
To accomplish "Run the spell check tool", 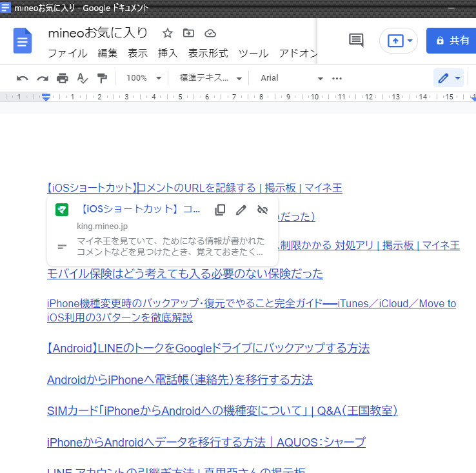I will point(82,78).
